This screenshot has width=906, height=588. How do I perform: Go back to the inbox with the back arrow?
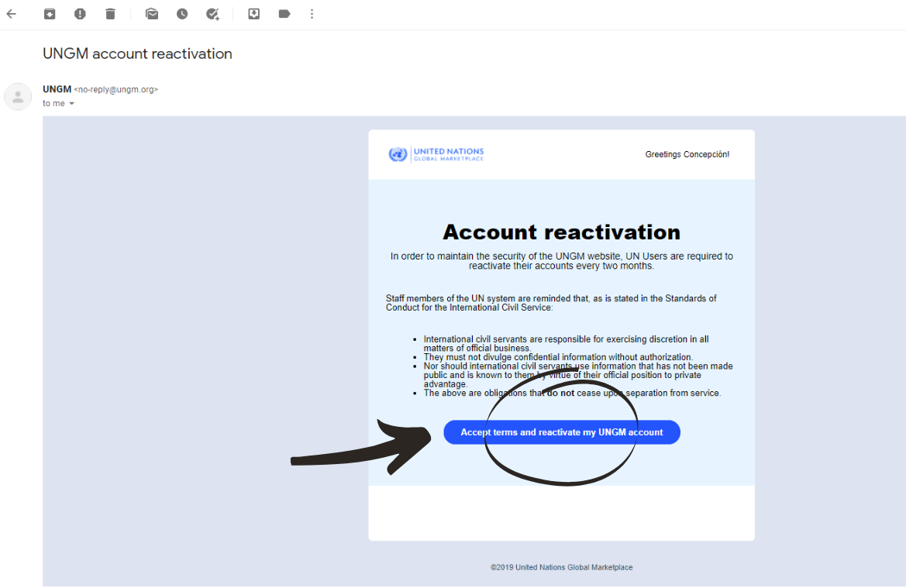12,14
